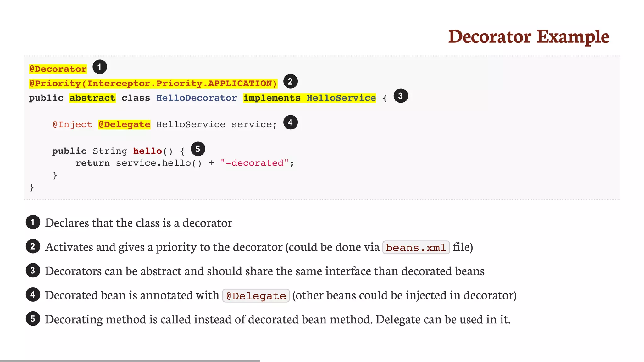
Task: Click callout badge 1 beside @Decorator annotation
Action: point(100,67)
